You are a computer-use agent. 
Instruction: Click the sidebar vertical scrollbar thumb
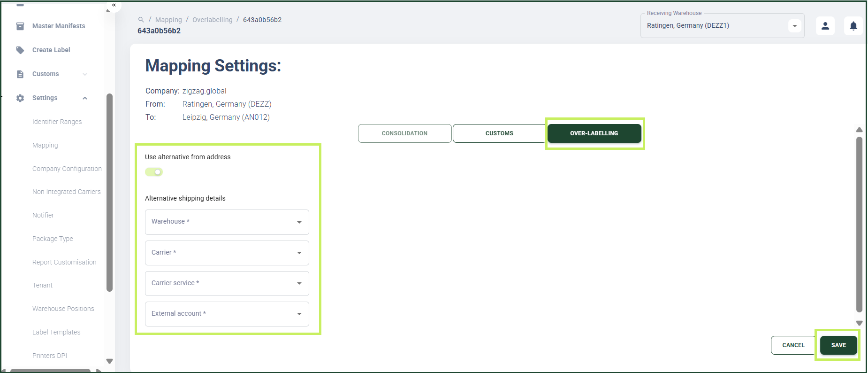(x=110, y=193)
